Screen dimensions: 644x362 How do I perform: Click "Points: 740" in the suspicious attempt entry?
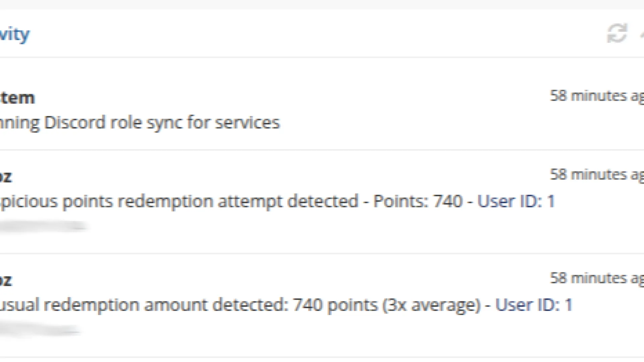tap(417, 201)
